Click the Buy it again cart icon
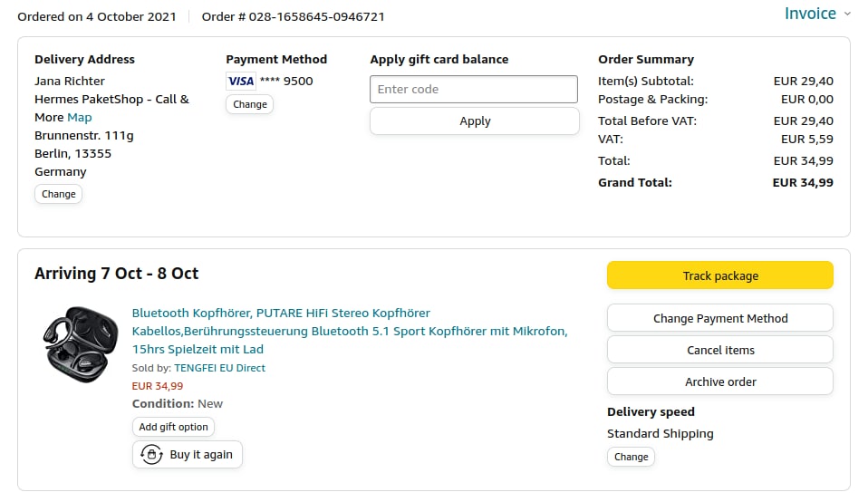This screenshot has height=502, width=868. [x=151, y=455]
